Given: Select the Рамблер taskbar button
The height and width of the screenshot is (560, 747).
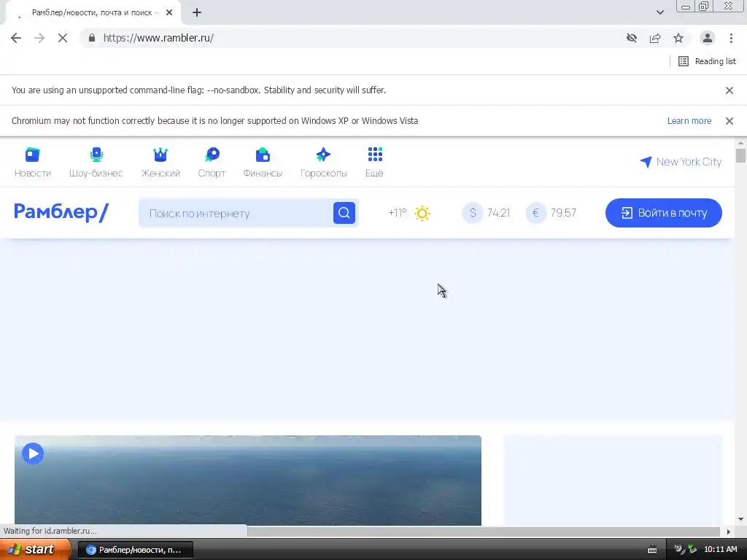Looking at the screenshot, I should click(x=135, y=550).
